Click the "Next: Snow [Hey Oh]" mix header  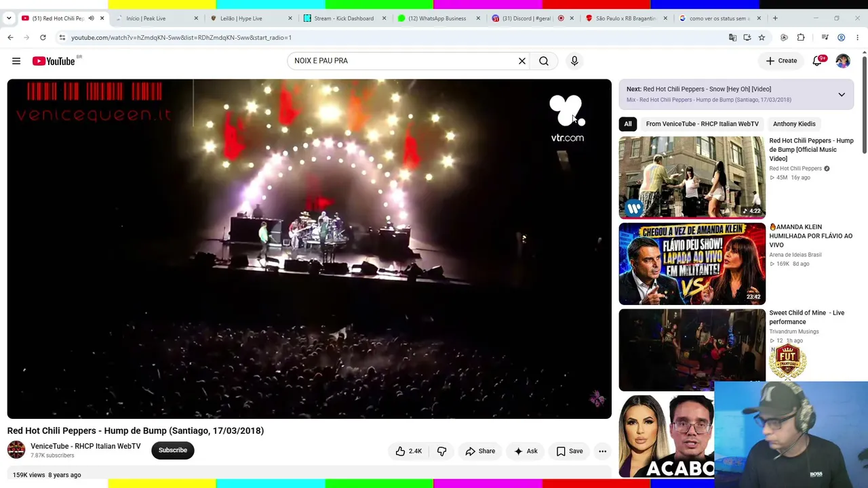pos(698,89)
